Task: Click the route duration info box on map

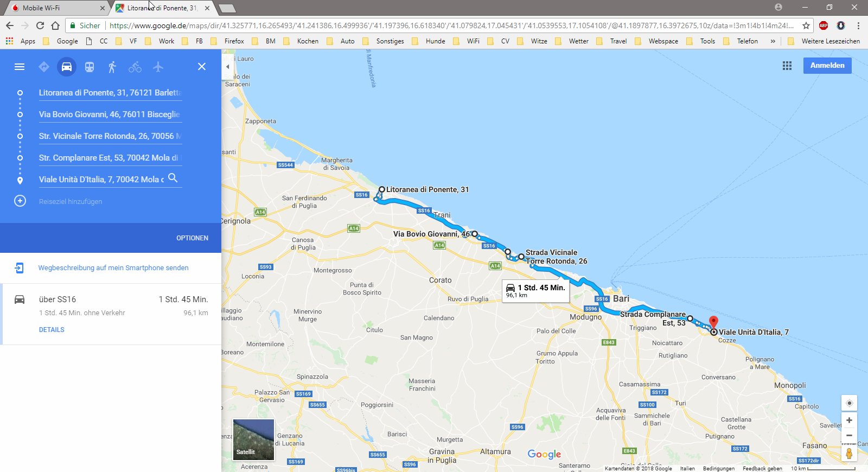Action: (535, 290)
